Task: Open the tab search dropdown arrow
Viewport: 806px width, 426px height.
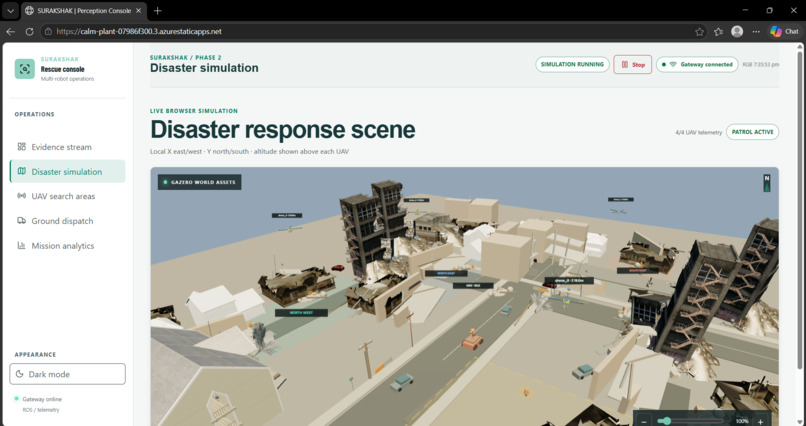Action: [x=10, y=10]
